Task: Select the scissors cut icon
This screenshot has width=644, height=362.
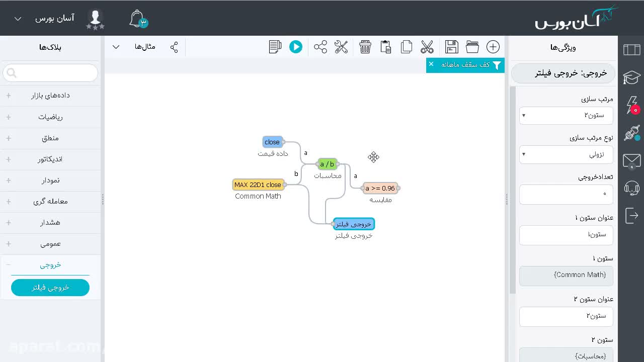Action: [427, 47]
